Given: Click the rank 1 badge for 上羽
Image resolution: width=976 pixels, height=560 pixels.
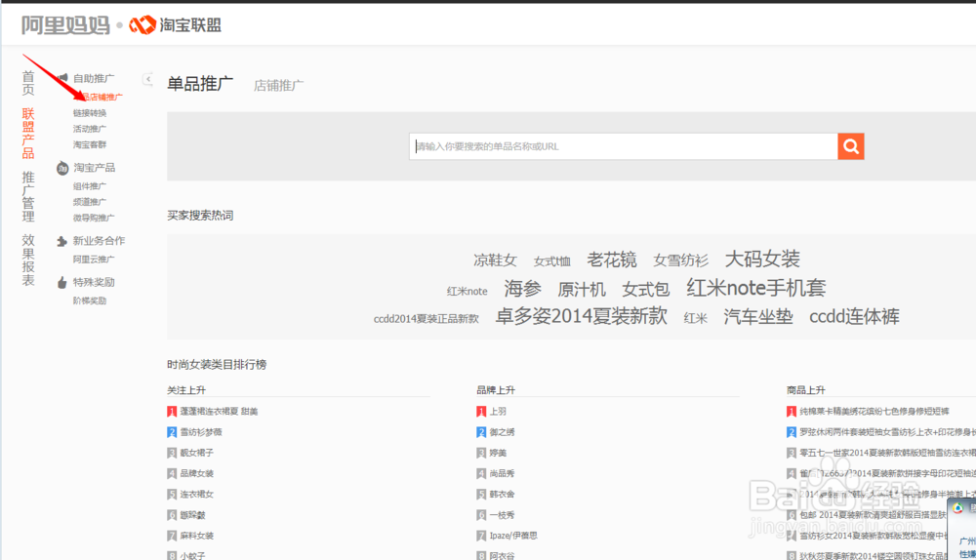Looking at the screenshot, I should pyautogui.click(x=481, y=412).
